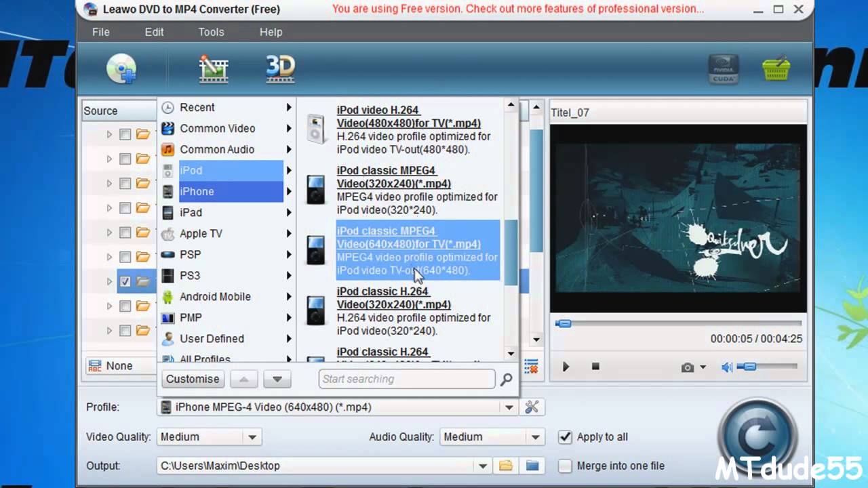Open the Output path dropdown
The width and height of the screenshot is (868, 488).
(x=482, y=466)
